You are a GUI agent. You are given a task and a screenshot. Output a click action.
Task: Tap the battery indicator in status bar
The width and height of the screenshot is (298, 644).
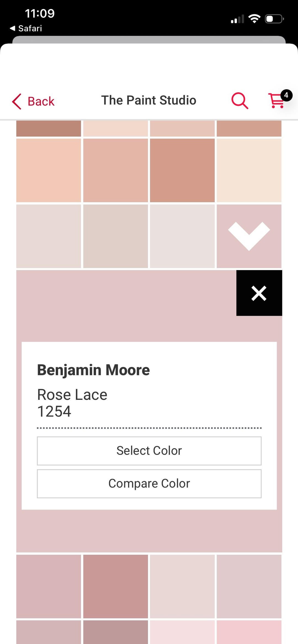pos(274,19)
